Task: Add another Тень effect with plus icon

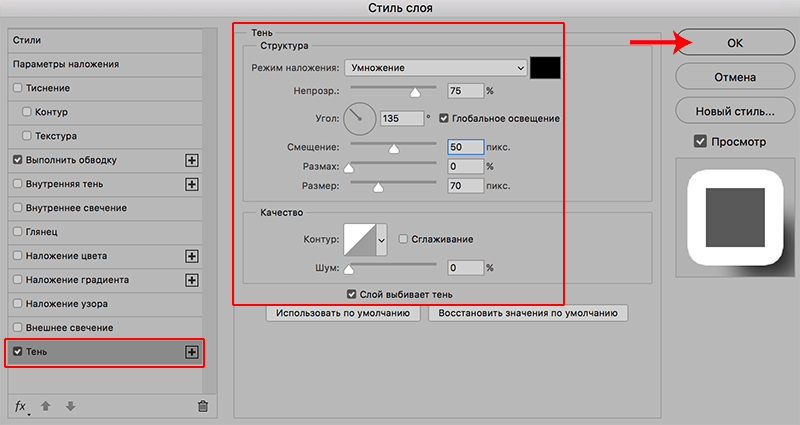Action: 193,352
